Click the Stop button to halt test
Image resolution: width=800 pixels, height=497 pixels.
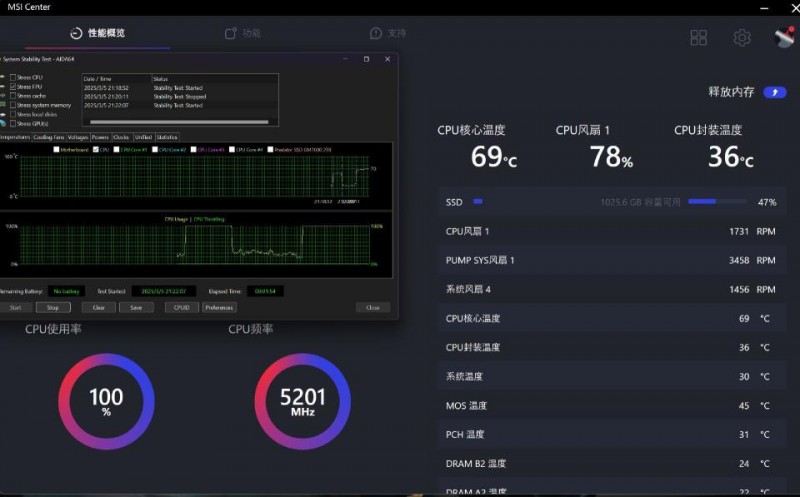click(53, 307)
